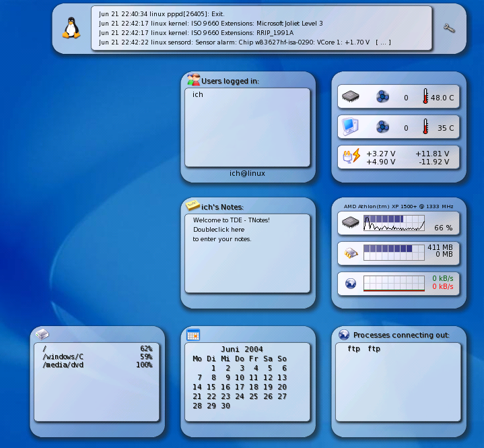Screen dimensions: 484x448
Task: Click the '0 MB' swap value
Action: (x=444, y=254)
